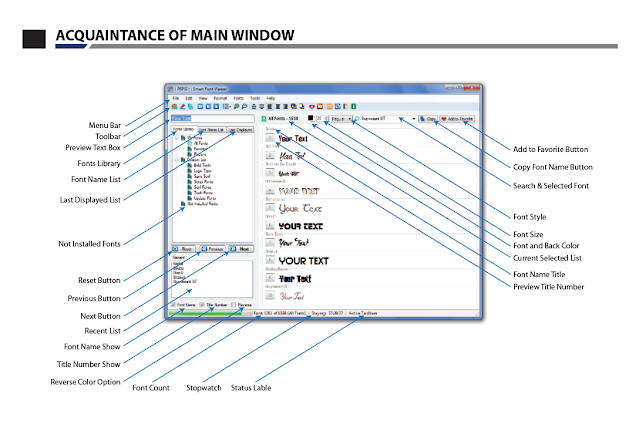Open the selected font search dropdown
Image resolution: width=639 pixels, height=434 pixels.
pyautogui.click(x=414, y=119)
